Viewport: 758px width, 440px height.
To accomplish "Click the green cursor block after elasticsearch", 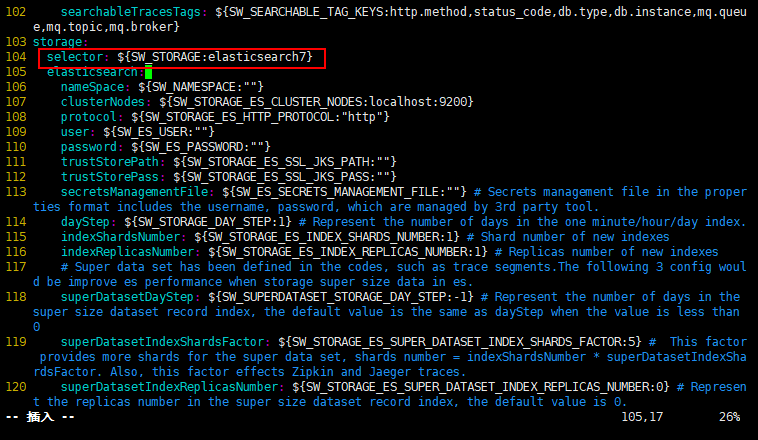I will coord(148,73).
